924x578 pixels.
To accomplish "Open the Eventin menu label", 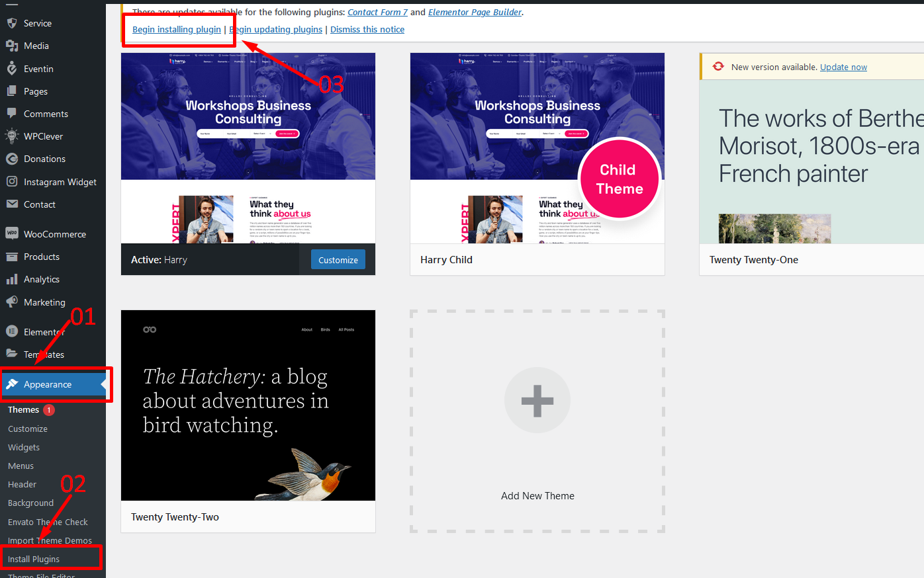I will 38,69.
